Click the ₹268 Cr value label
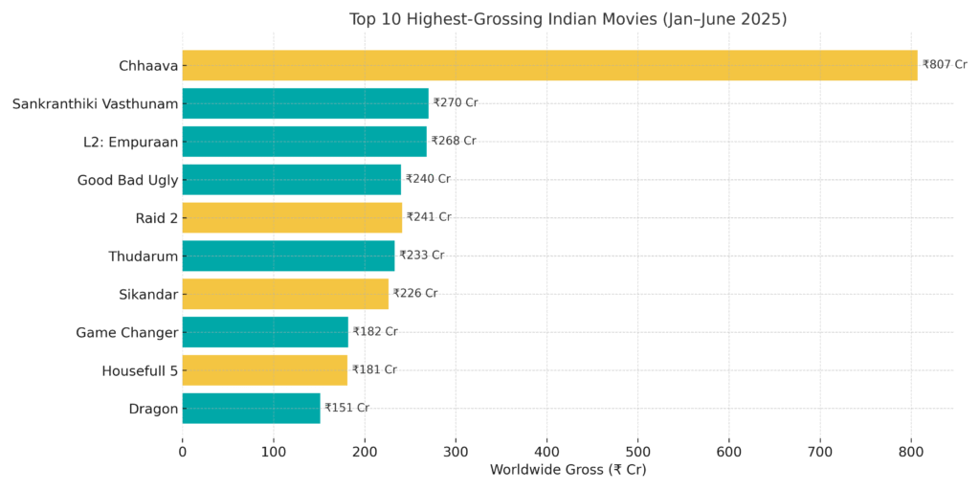The height and width of the screenshot is (490, 980). (454, 141)
